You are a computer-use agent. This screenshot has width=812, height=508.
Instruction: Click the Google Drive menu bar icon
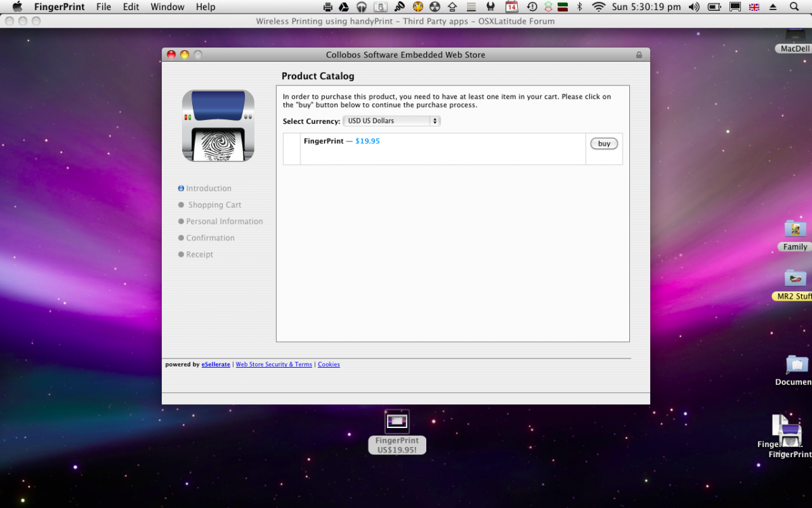click(344, 7)
